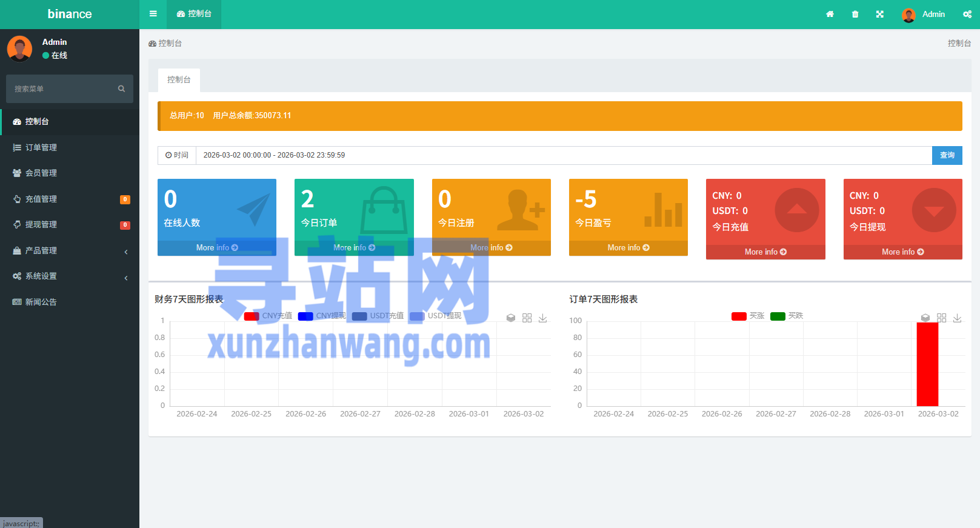This screenshot has height=528, width=980.
Task: Expand the 系统设置 sidebar menu
Action: 70,276
